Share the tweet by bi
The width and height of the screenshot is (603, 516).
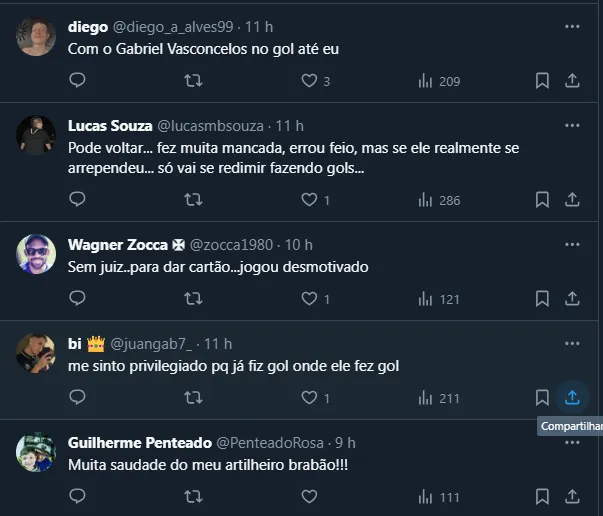(x=572, y=397)
